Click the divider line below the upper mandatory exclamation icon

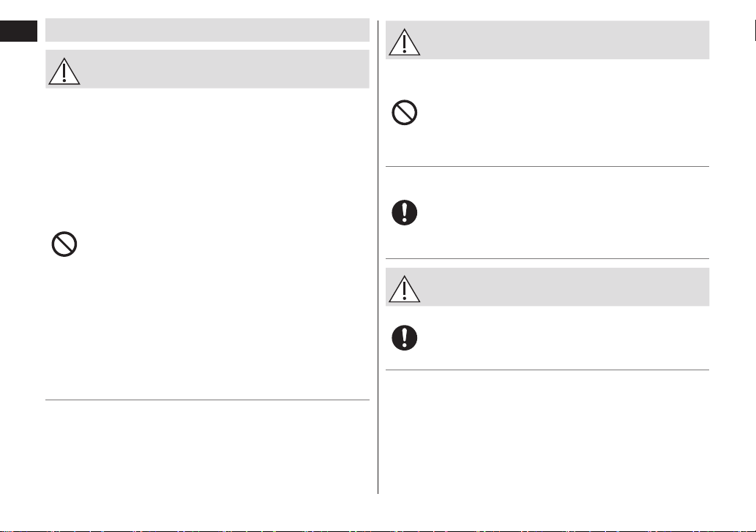tap(547, 259)
